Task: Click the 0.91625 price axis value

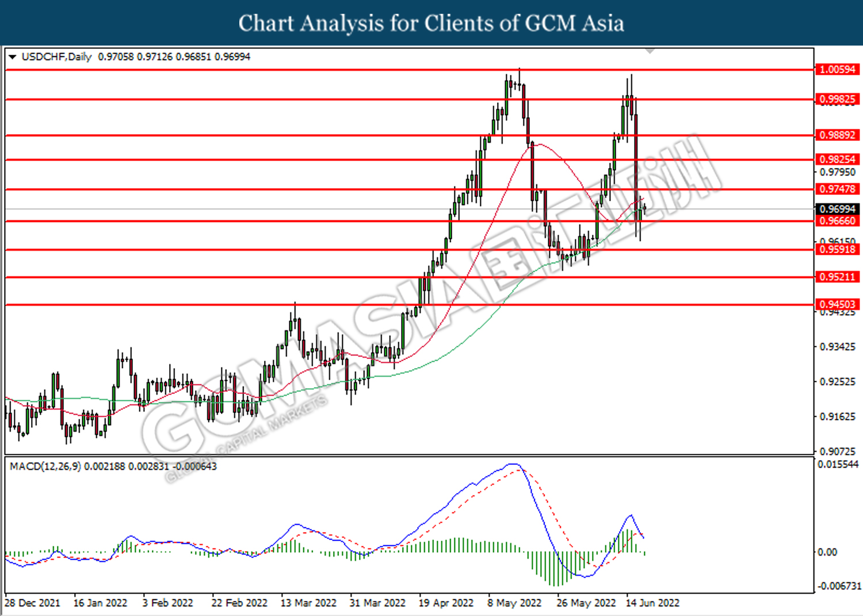Action: coord(837,416)
